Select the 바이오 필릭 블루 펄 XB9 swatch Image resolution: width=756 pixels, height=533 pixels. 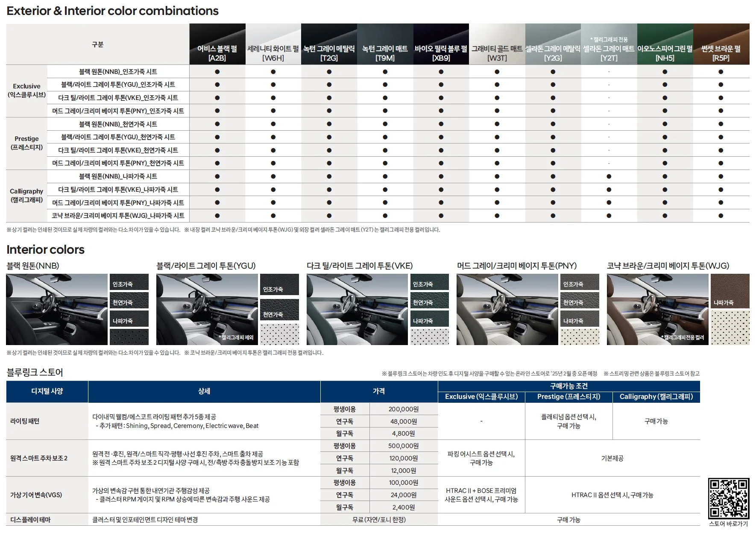click(x=441, y=44)
